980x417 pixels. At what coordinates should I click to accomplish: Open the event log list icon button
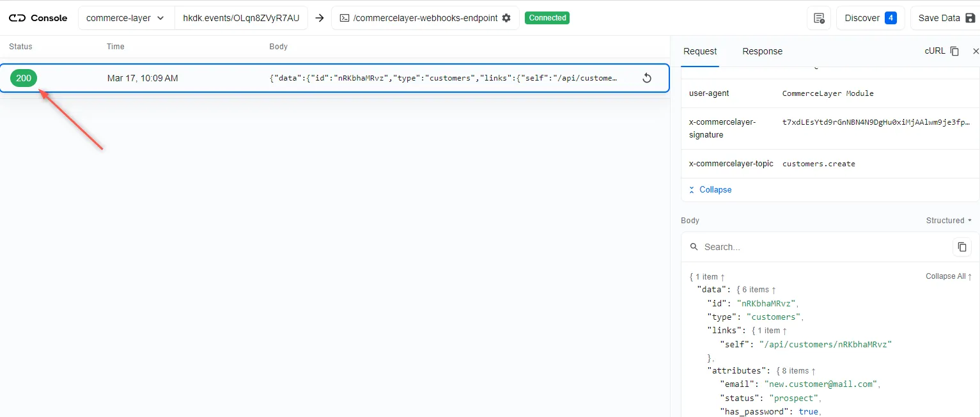[819, 18]
